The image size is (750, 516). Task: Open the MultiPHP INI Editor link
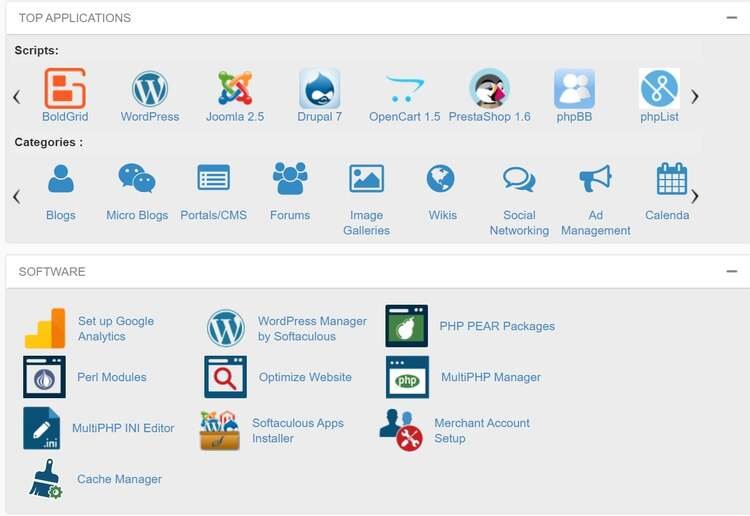pos(123,428)
